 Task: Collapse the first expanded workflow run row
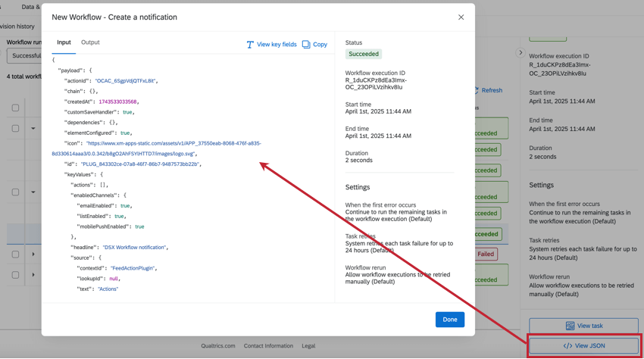point(33,128)
